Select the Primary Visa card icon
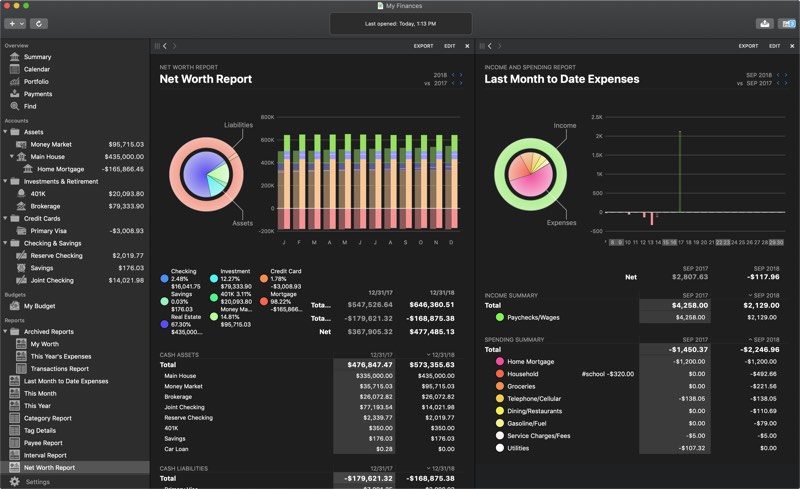 21,231
